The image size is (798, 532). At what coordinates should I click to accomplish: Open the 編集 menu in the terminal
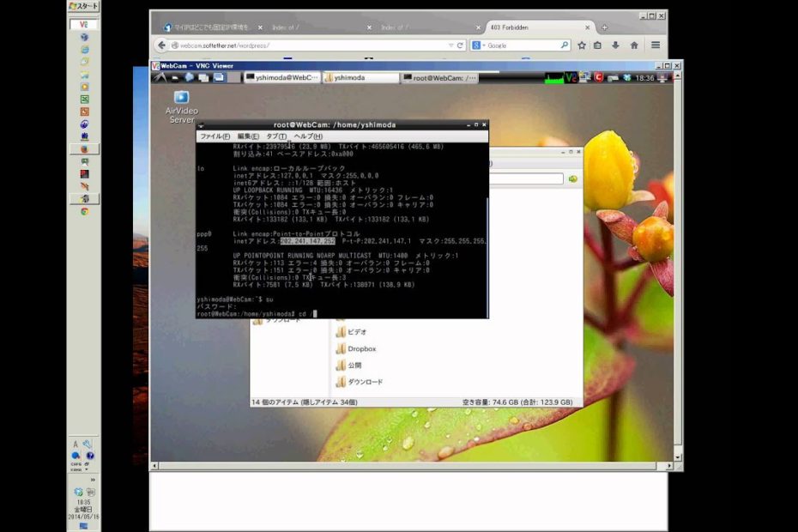(x=248, y=136)
